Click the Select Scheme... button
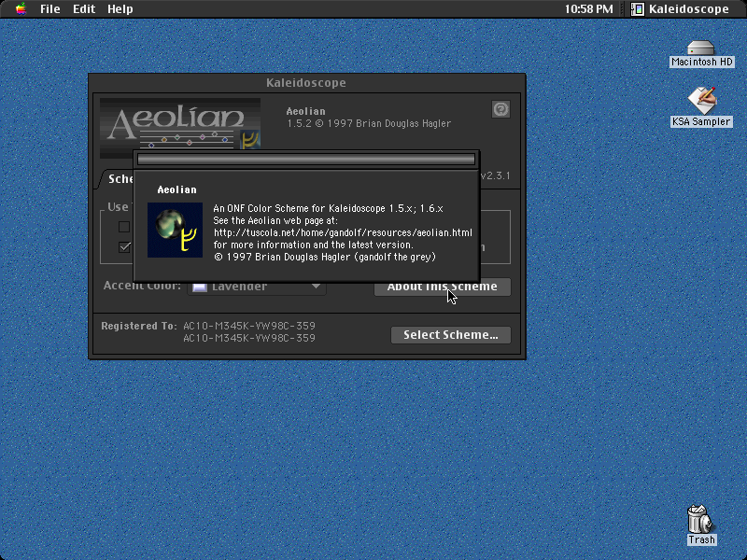This screenshot has width=747, height=560. coord(451,335)
